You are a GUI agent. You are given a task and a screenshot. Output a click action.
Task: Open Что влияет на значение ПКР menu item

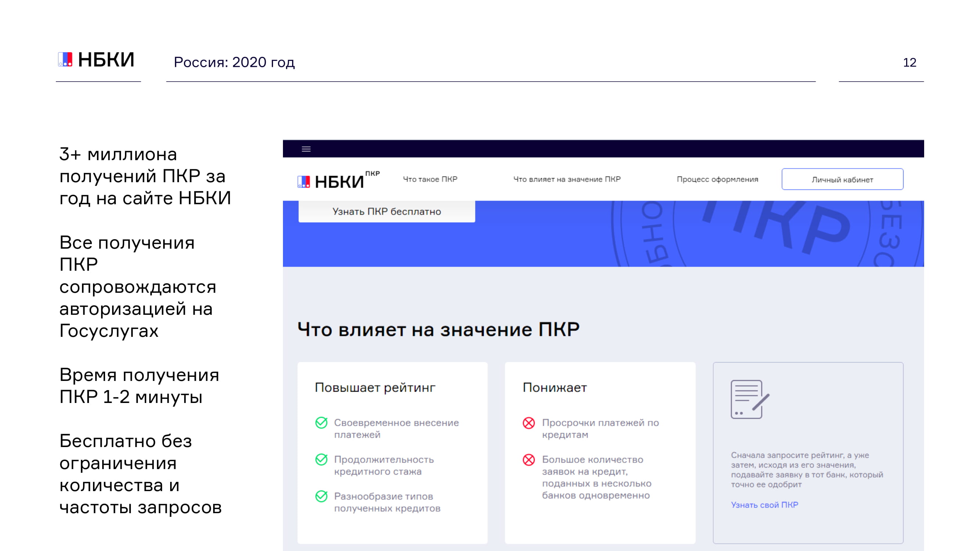[x=567, y=179]
